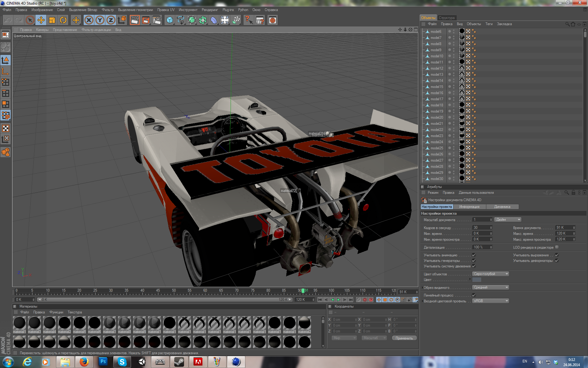Toggle the Z axis lock

111,20
